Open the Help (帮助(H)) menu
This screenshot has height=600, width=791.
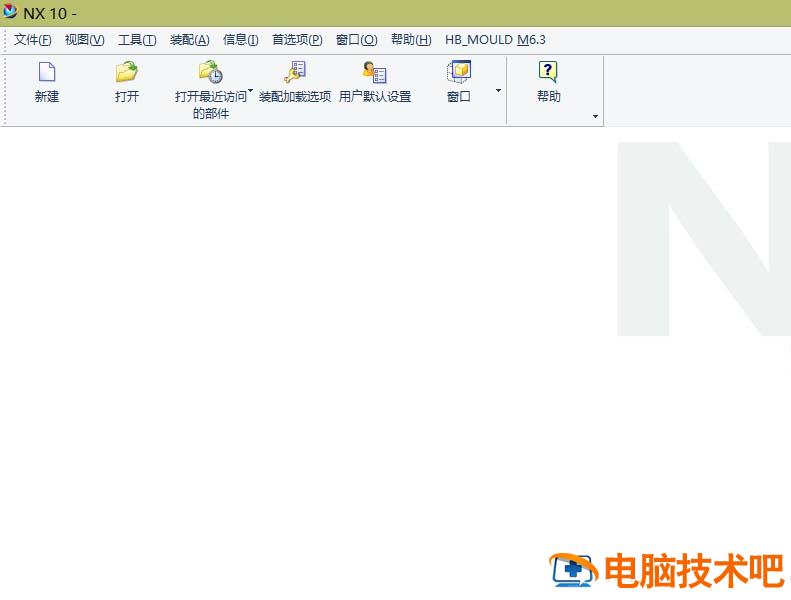(x=411, y=39)
